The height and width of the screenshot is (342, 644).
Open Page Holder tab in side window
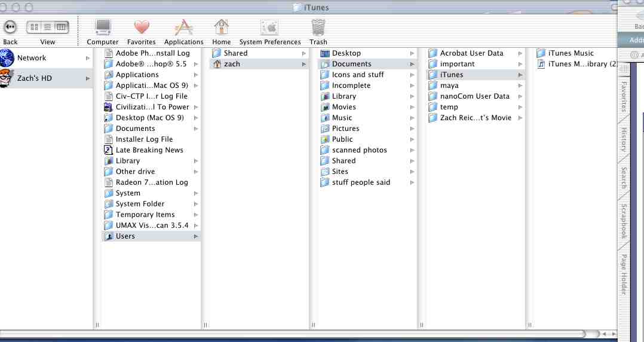point(624,274)
